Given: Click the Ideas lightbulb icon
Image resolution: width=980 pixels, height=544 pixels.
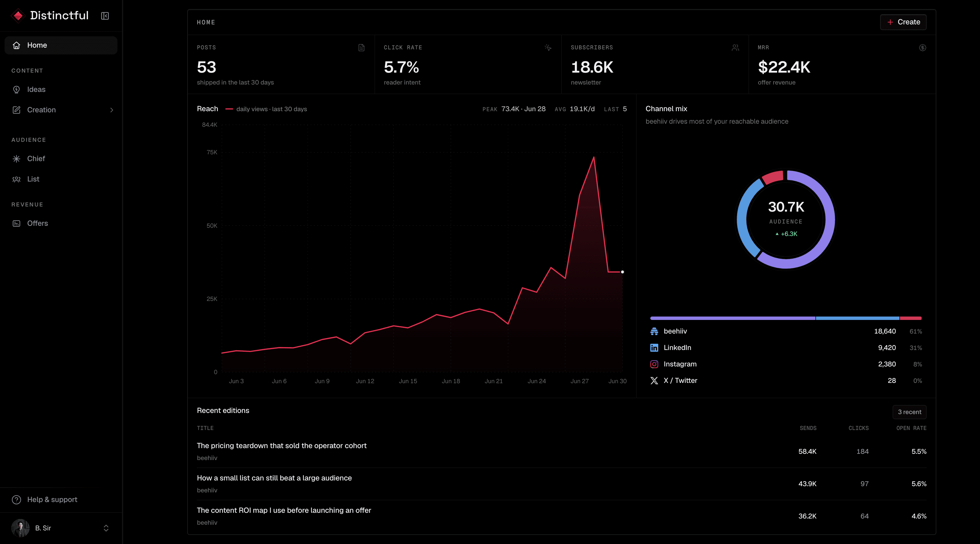Looking at the screenshot, I should tap(16, 89).
